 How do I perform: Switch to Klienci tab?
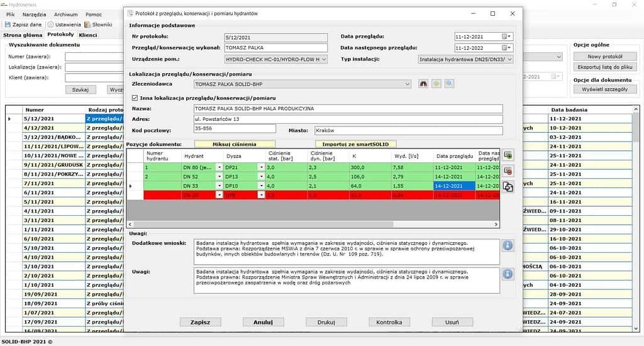[88, 35]
